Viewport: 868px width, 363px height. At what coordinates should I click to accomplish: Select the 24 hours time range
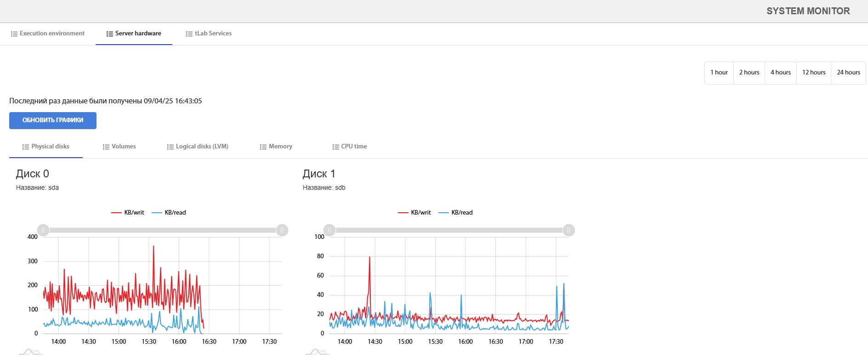tap(848, 73)
